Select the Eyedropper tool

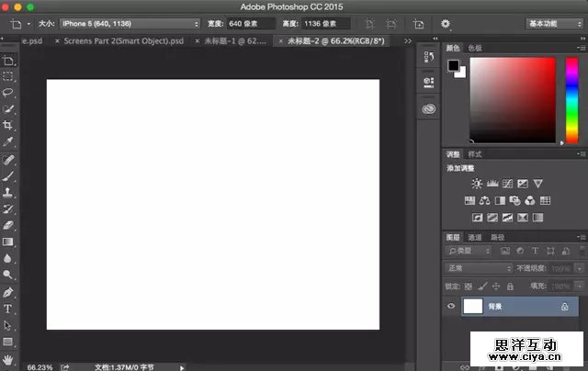[x=8, y=141]
